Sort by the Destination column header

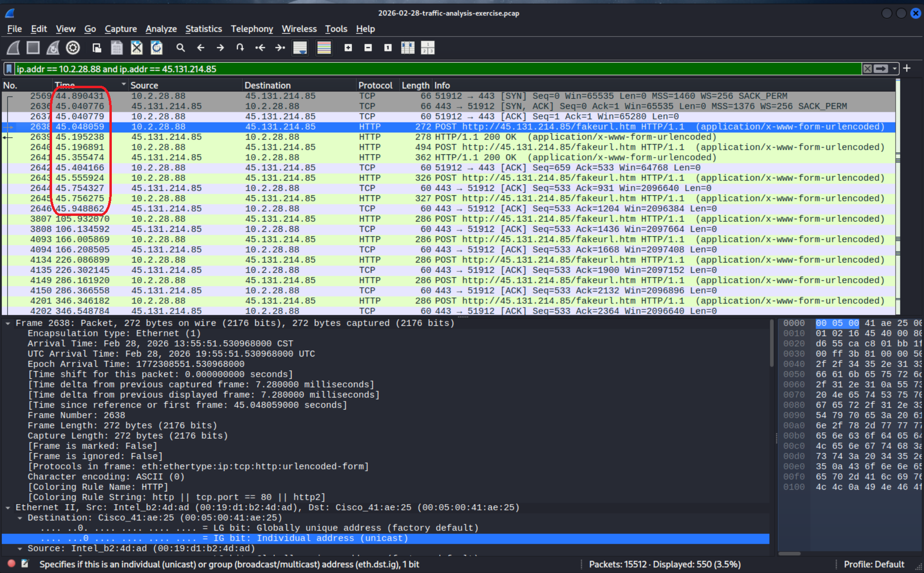(x=299, y=85)
